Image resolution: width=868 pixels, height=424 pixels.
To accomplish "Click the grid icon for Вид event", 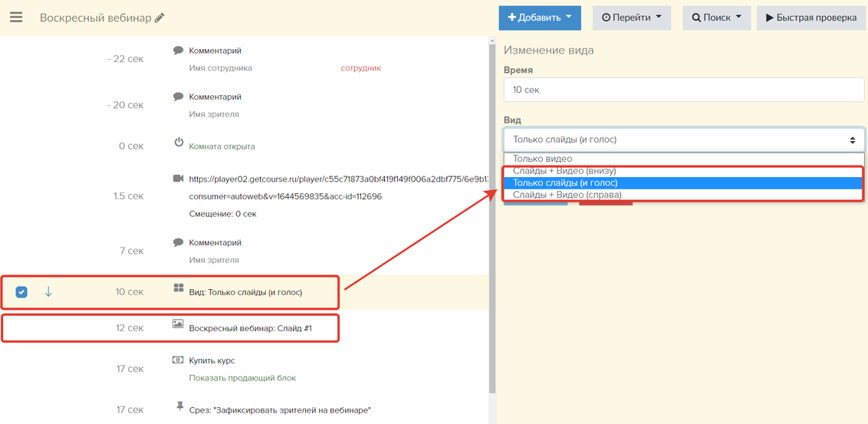I will (179, 290).
